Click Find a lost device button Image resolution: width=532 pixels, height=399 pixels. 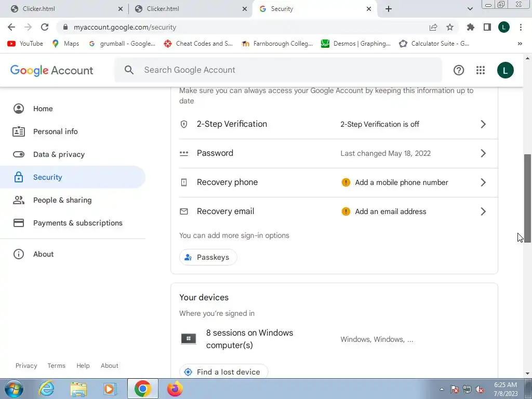coord(223,372)
